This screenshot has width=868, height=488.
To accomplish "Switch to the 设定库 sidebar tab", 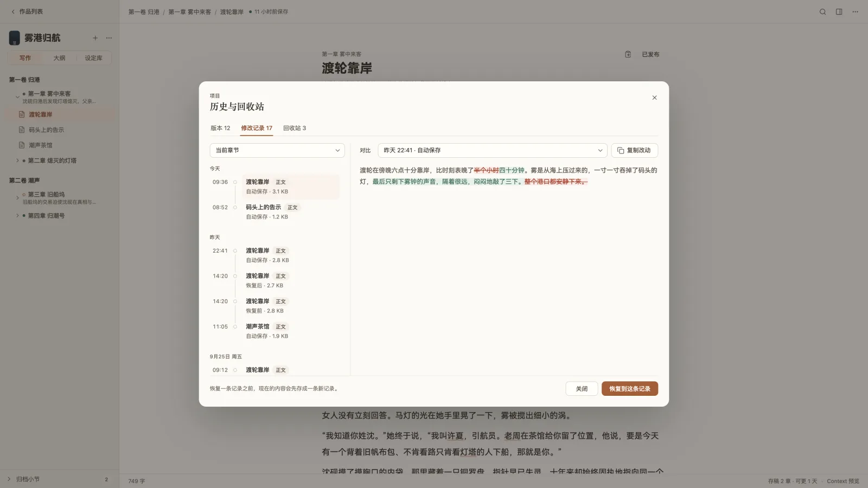I will [x=93, y=58].
